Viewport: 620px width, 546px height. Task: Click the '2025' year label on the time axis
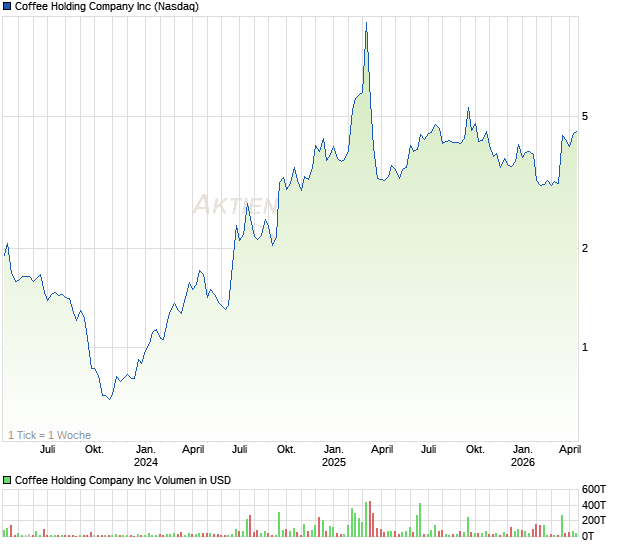point(334,462)
